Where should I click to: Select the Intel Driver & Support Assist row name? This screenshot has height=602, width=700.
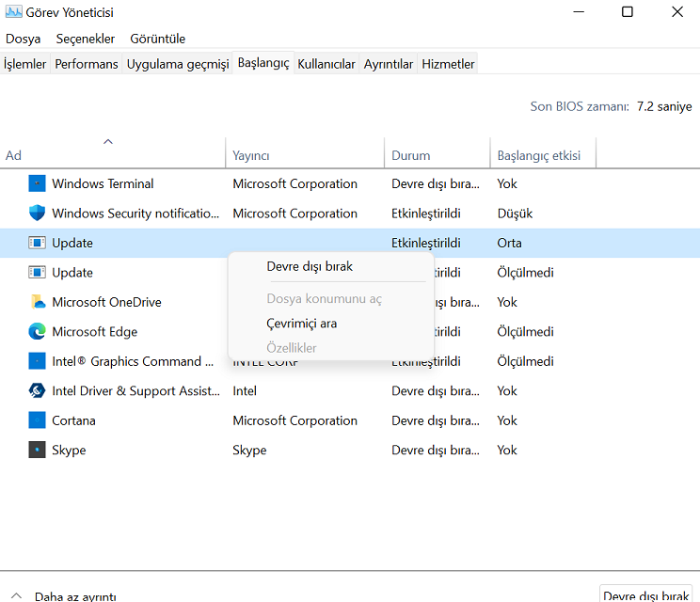(x=135, y=391)
